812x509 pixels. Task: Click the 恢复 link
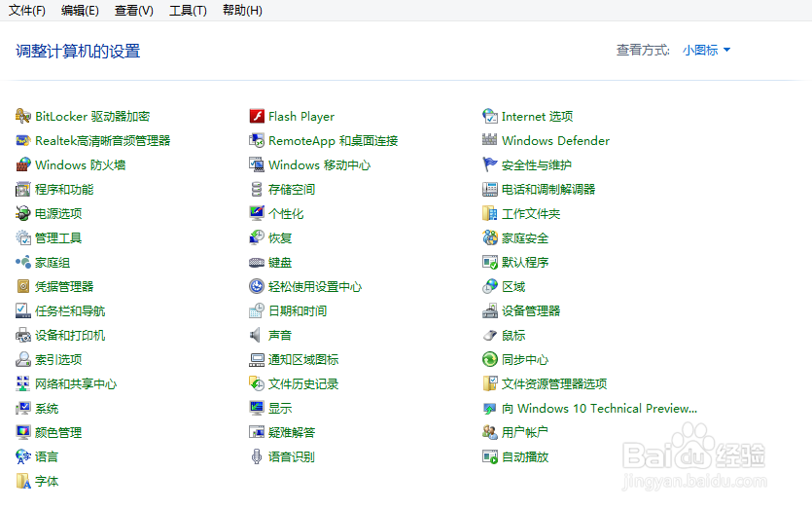click(x=280, y=238)
